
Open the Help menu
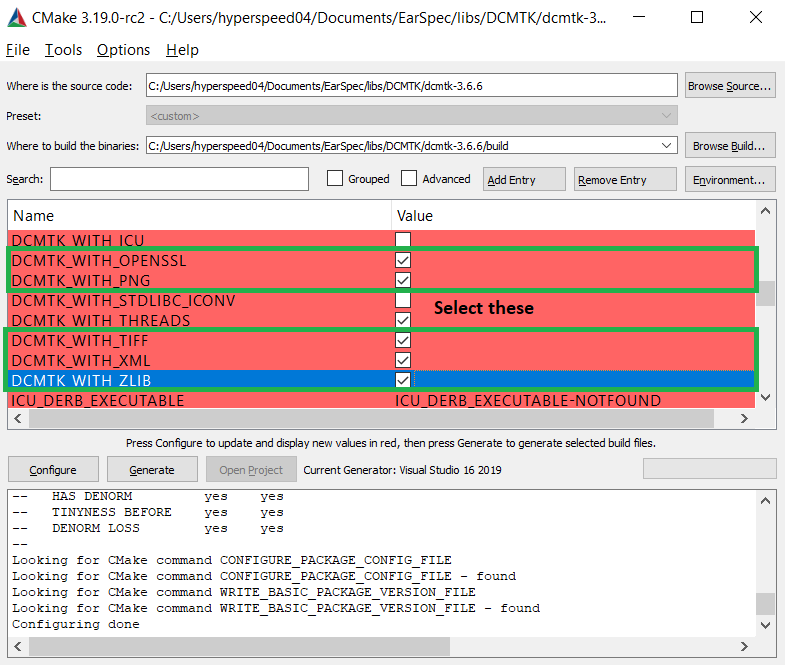point(182,50)
